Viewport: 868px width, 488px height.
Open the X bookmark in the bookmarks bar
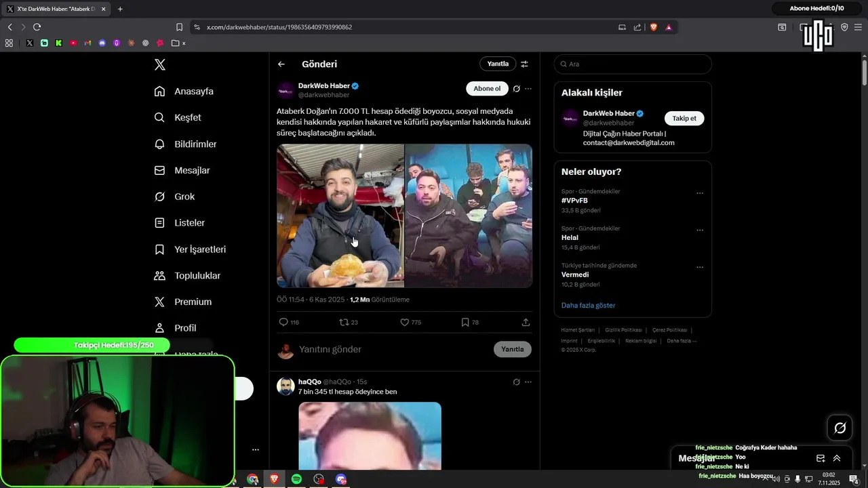(x=30, y=43)
